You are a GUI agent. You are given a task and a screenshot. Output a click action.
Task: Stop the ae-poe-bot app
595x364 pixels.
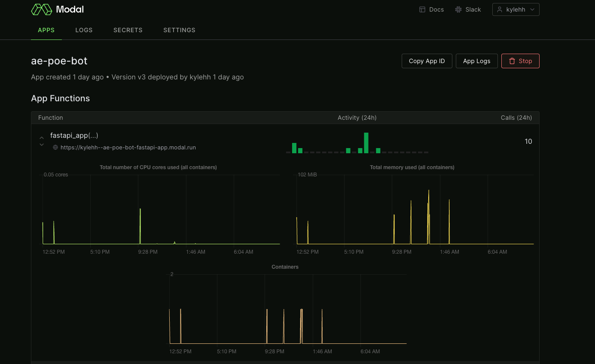click(x=520, y=61)
